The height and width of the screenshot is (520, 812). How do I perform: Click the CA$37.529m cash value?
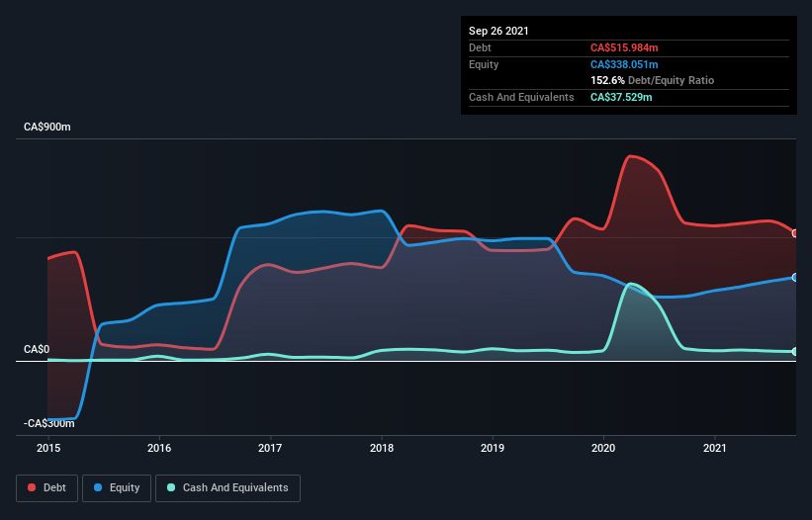pos(621,97)
